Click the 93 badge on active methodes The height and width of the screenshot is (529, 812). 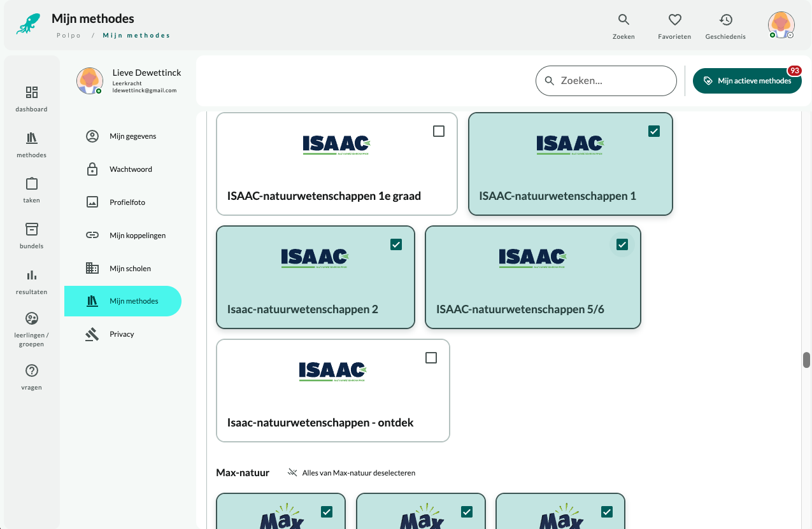[x=794, y=71]
